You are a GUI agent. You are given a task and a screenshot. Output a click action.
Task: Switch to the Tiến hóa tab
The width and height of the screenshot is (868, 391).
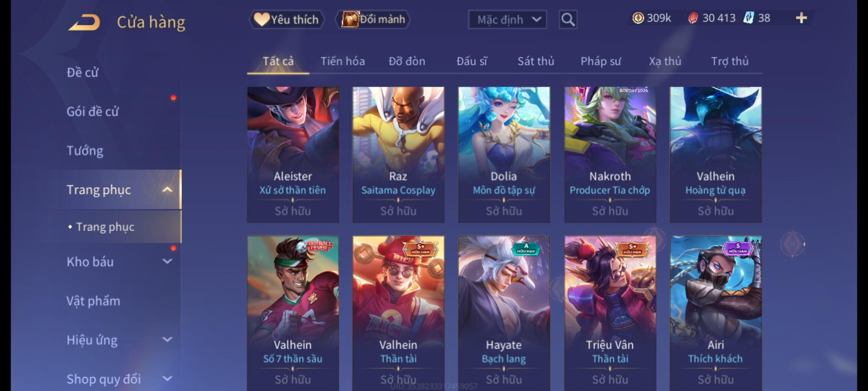pyautogui.click(x=342, y=61)
